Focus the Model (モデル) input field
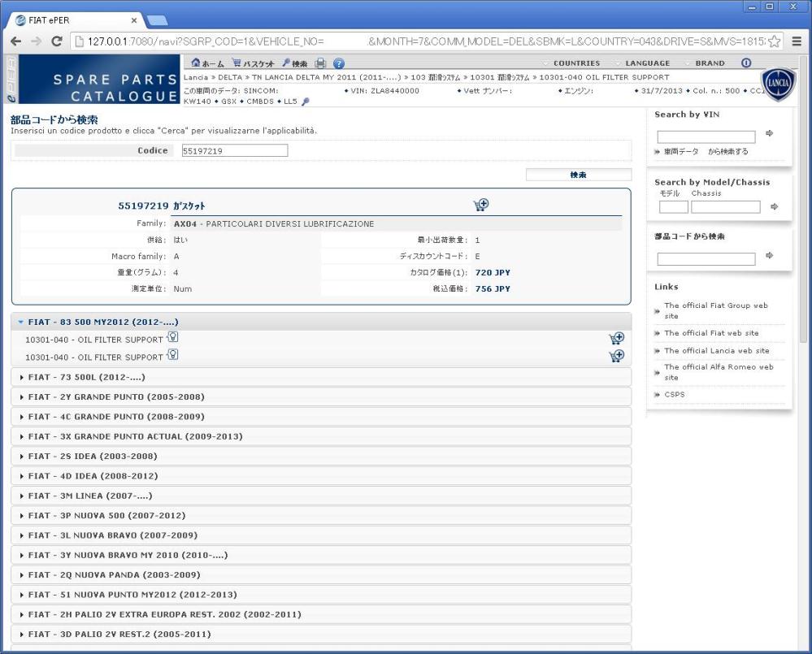812x654 pixels. (x=673, y=207)
